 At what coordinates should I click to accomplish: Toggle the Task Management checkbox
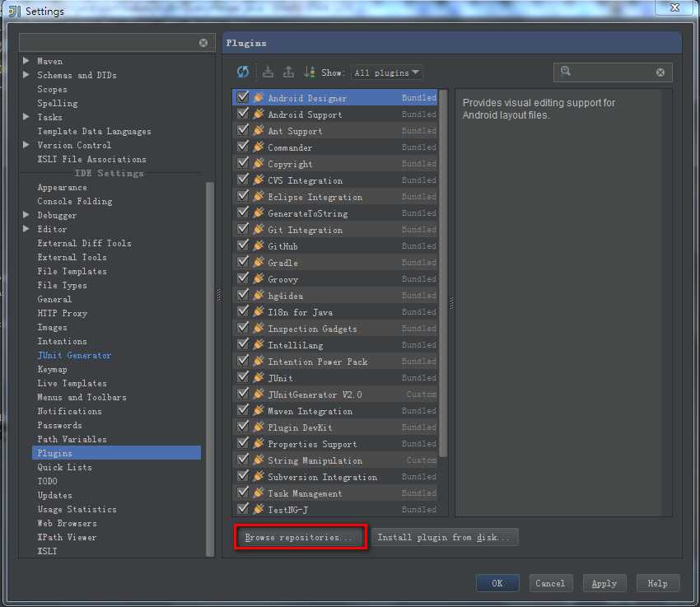click(x=243, y=493)
